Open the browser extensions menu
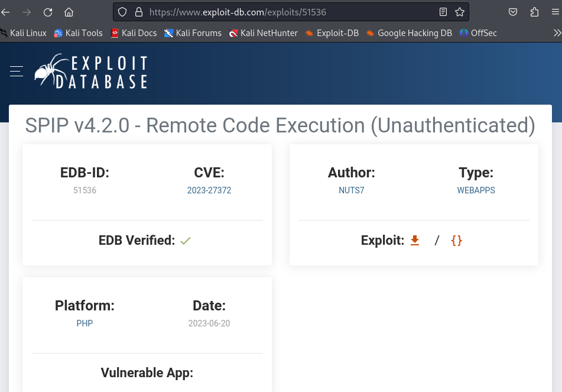The height and width of the screenshot is (392, 562). coord(534,12)
